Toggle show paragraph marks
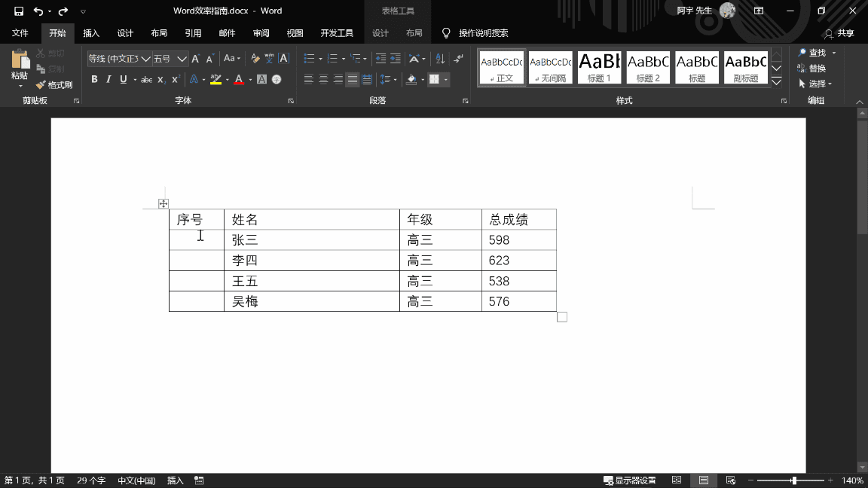Viewport: 868px width, 488px height. click(458, 59)
